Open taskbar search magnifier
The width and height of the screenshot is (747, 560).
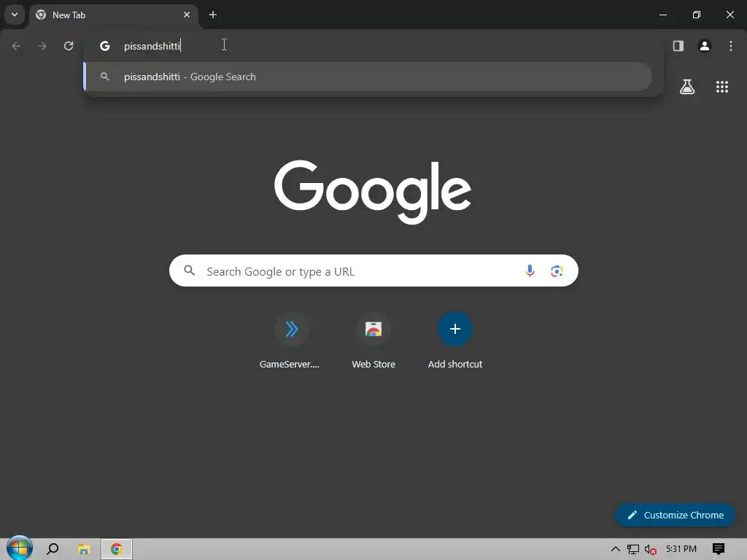[53, 549]
